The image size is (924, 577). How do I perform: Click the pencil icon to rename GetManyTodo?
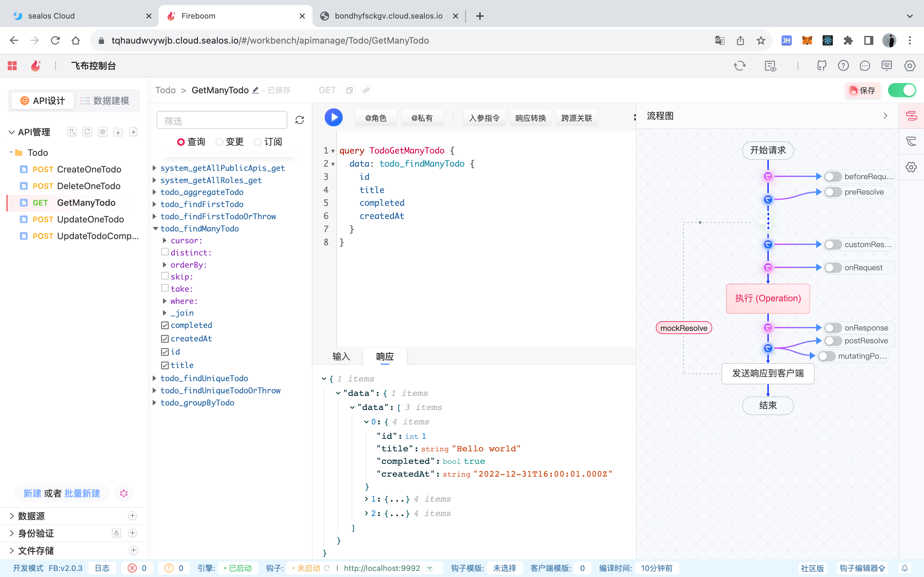tap(255, 90)
